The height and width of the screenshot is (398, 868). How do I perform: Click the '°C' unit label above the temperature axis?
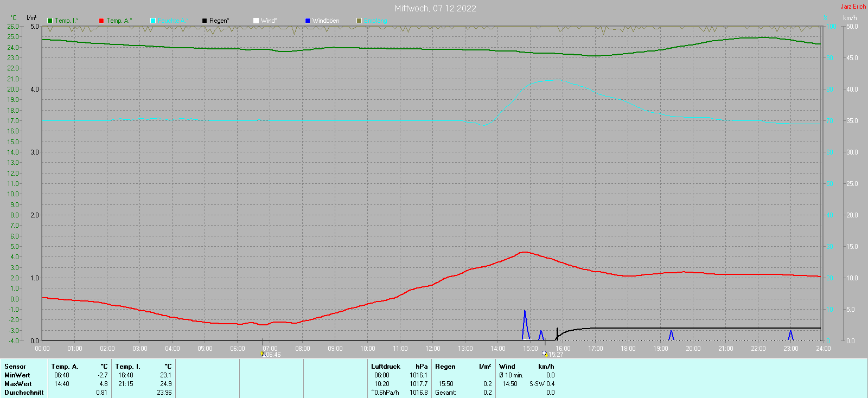pyautogui.click(x=14, y=18)
